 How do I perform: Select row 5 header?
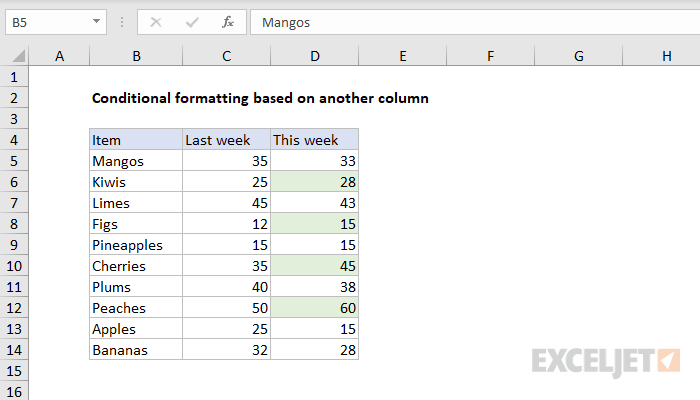point(15,160)
